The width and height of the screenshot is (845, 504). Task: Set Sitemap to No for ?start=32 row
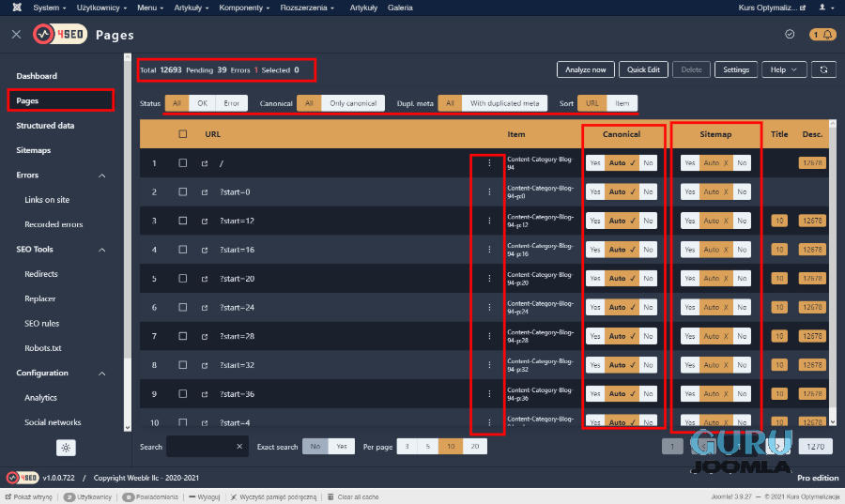click(x=742, y=365)
